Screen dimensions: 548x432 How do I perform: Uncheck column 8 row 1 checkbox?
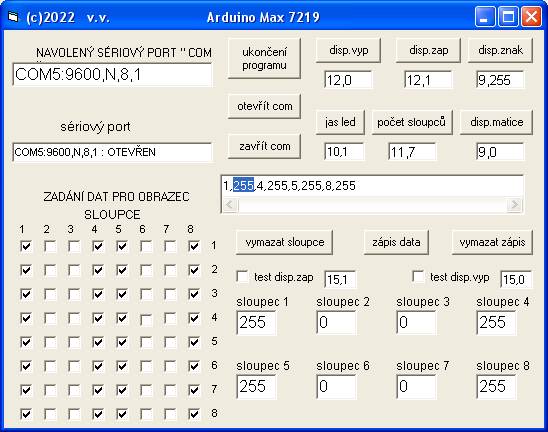(194, 246)
